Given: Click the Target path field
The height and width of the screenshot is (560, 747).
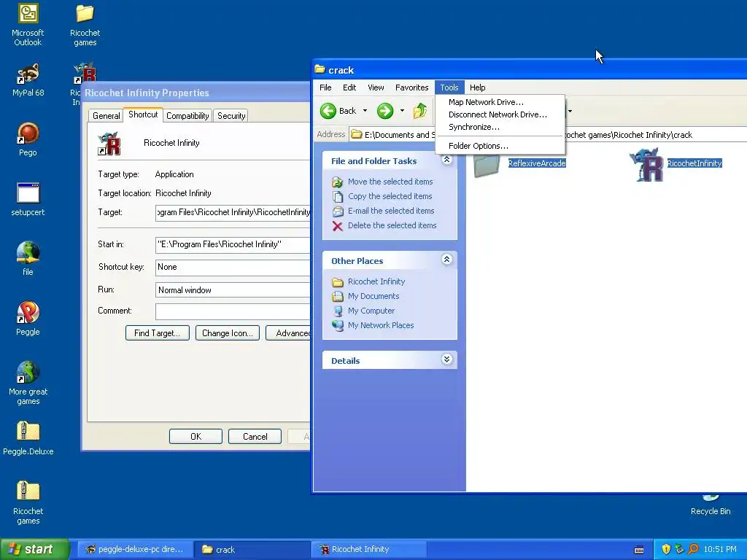Looking at the screenshot, I should (x=233, y=212).
